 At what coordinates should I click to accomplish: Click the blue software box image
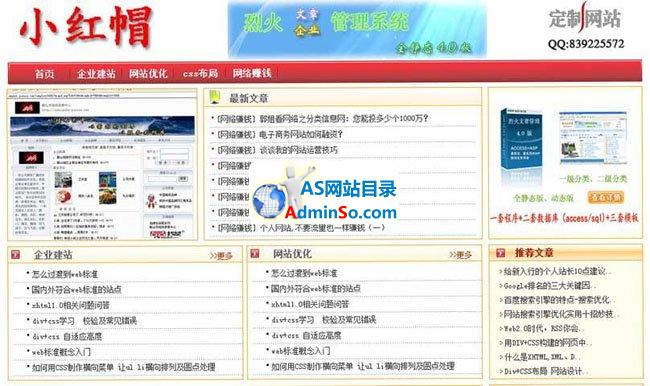521,139
